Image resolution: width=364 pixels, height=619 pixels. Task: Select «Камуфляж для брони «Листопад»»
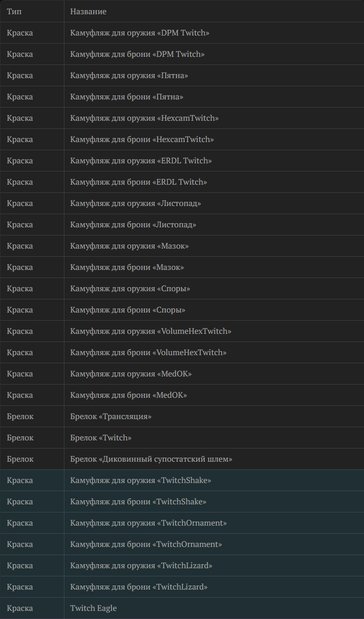(133, 225)
